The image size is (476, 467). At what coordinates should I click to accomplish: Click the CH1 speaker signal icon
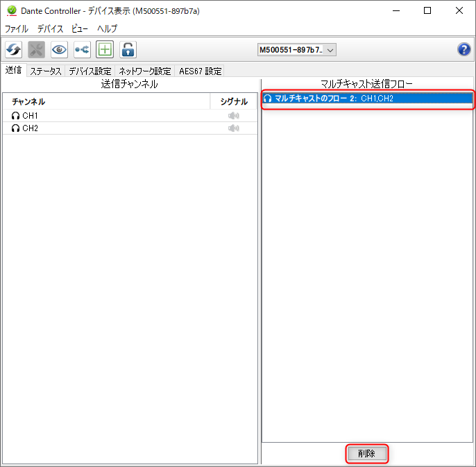click(x=233, y=116)
